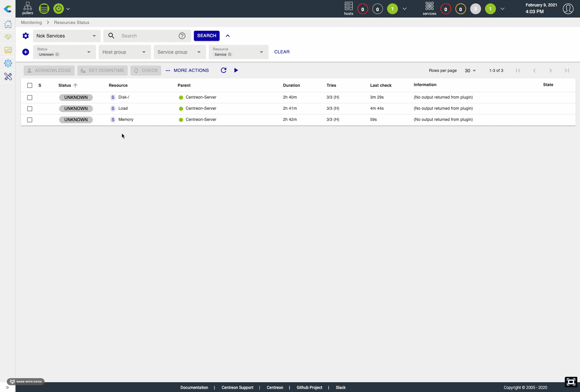Tick the Load service checkbox

pyautogui.click(x=30, y=109)
